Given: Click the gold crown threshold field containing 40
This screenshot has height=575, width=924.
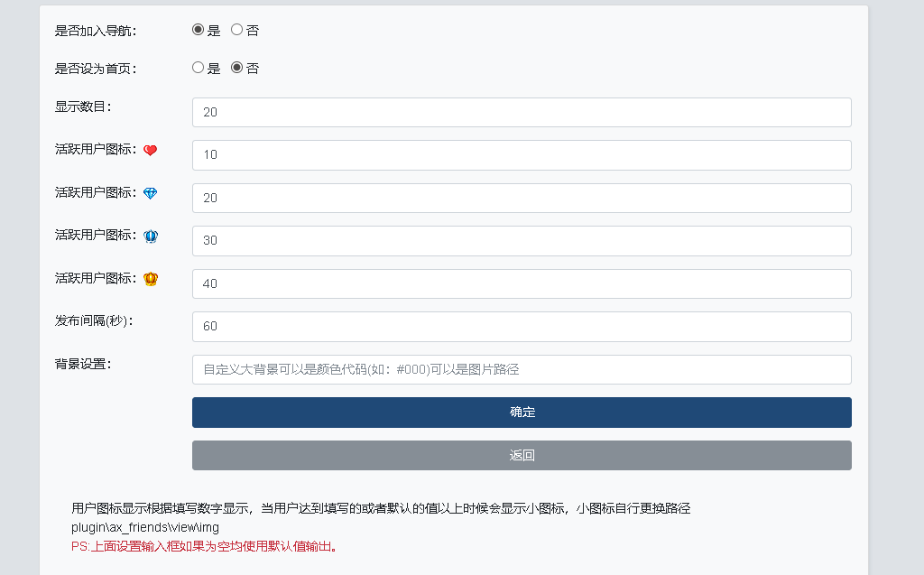Looking at the screenshot, I should 522,283.
